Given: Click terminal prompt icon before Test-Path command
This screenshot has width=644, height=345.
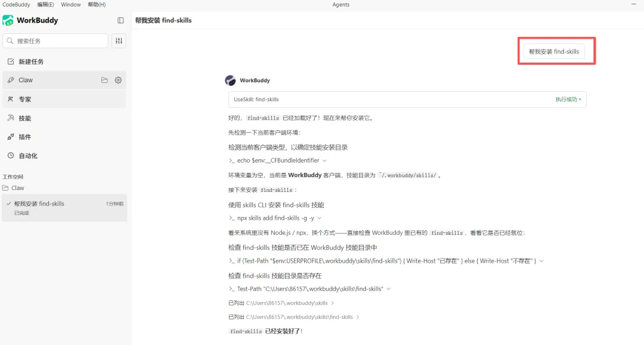Looking at the screenshot, I should pyautogui.click(x=231, y=289).
